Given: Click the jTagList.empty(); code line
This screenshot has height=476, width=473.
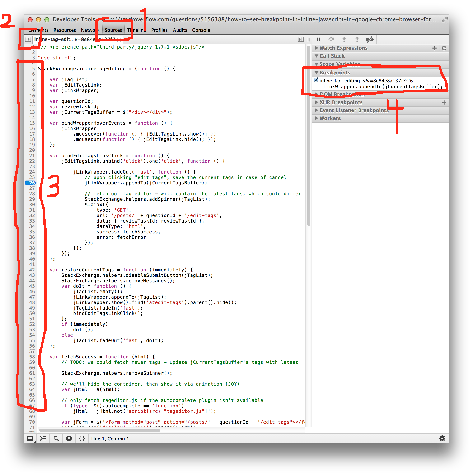Looking at the screenshot, I should (x=98, y=292).
